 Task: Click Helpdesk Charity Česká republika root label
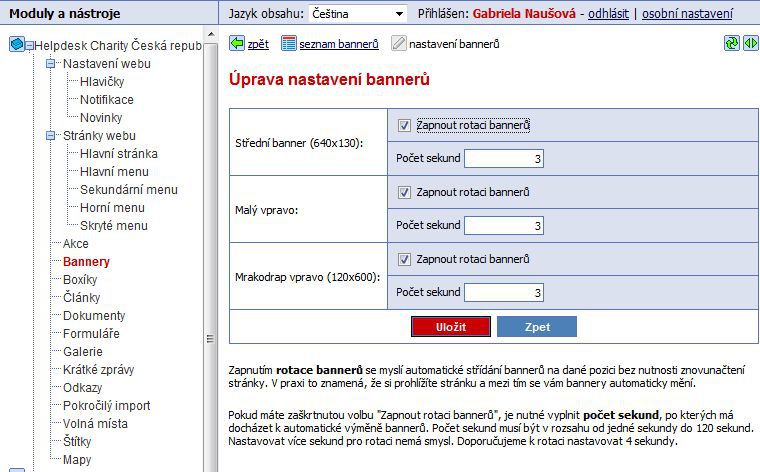[118, 46]
